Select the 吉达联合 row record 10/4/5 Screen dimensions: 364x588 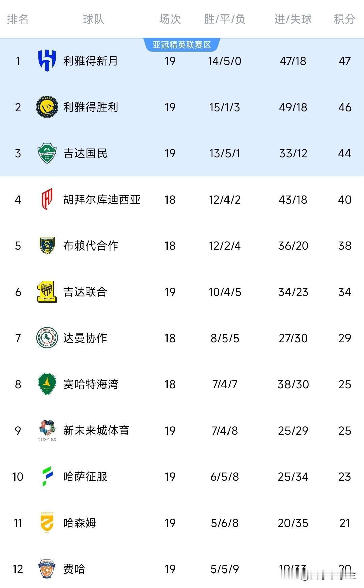point(225,292)
